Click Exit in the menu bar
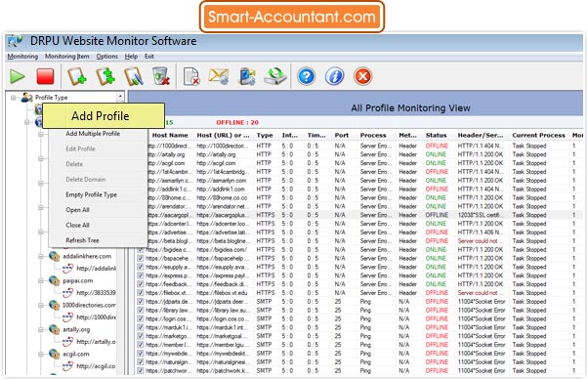588x380 pixels. pyautogui.click(x=148, y=57)
